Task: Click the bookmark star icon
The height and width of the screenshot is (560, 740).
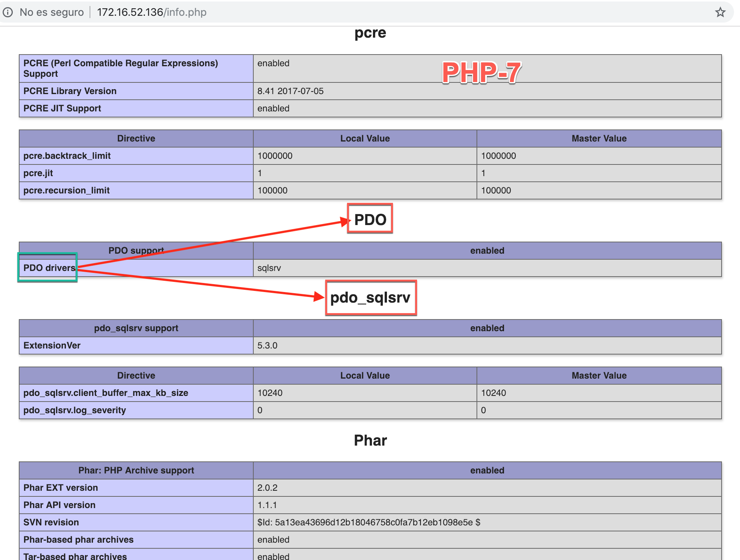Action: [x=720, y=12]
